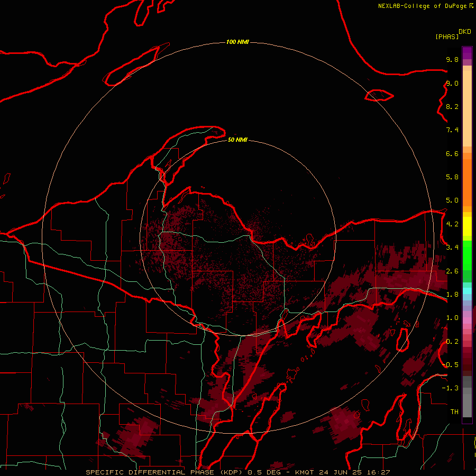The width and height of the screenshot is (476, 476).
Task: Click the 8.2 legend value
Action: click(452, 106)
